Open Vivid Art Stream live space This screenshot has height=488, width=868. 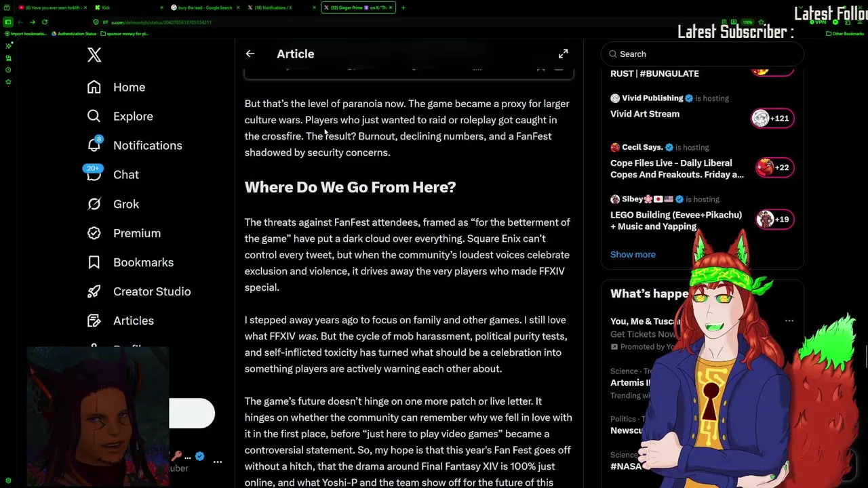click(645, 114)
